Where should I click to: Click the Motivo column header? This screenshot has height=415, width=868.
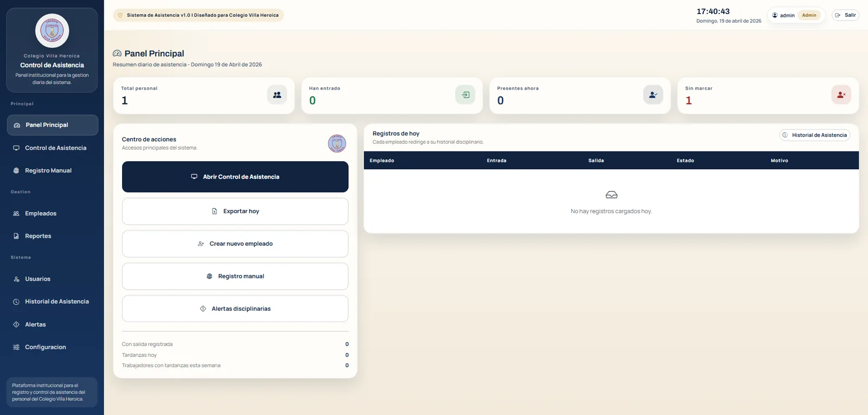(x=780, y=161)
